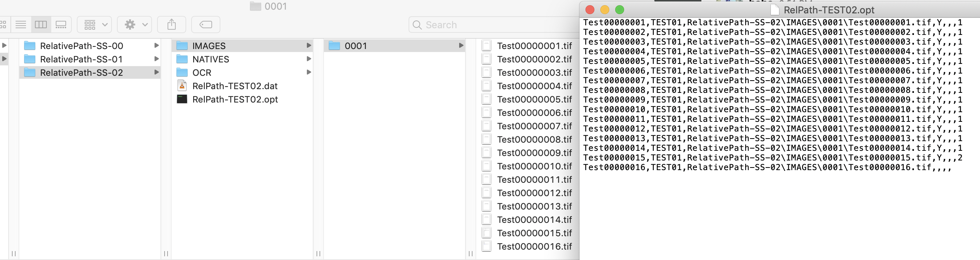The image size is (980, 260).
Task: Click column resize handle under the IMAGES column
Action: tap(318, 254)
